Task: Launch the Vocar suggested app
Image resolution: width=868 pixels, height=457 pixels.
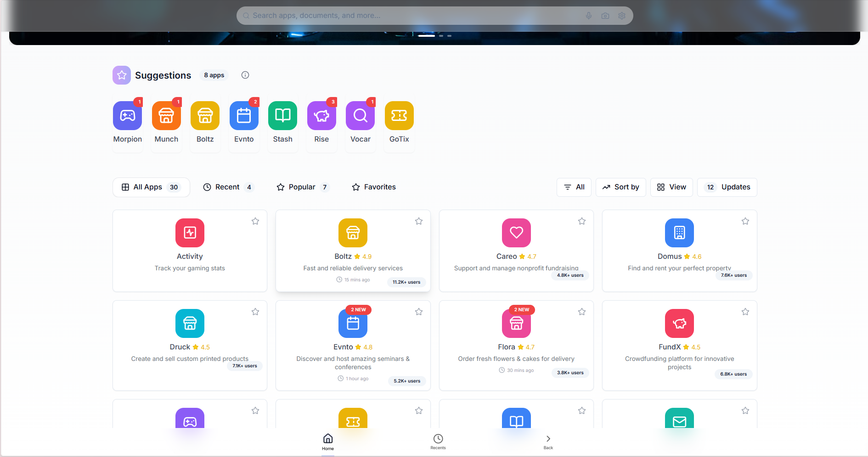Action: (x=360, y=115)
